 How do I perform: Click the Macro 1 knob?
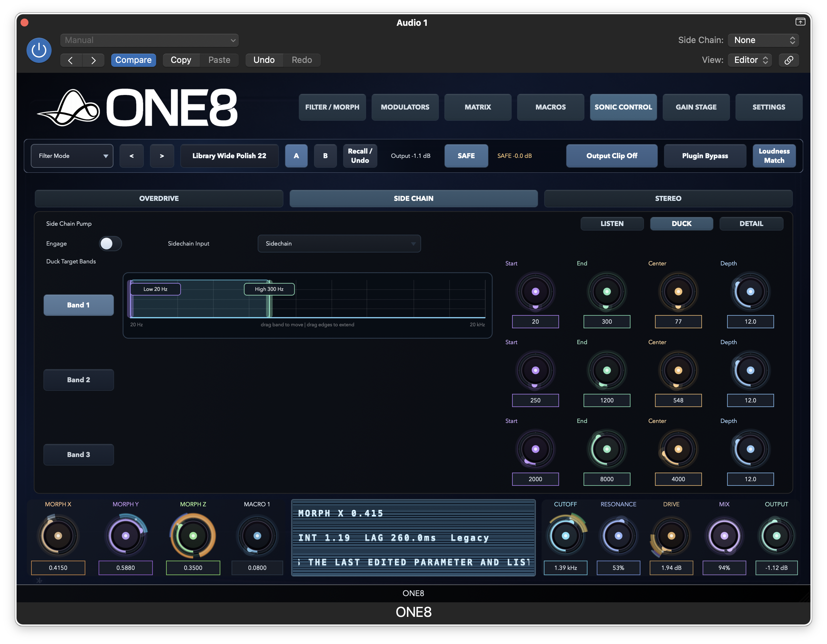(257, 536)
